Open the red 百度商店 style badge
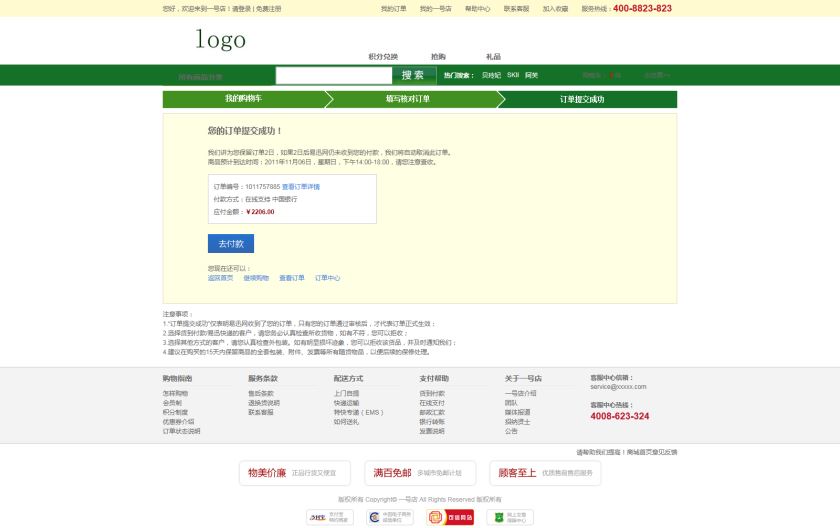This screenshot has height=528, width=840. point(450,517)
